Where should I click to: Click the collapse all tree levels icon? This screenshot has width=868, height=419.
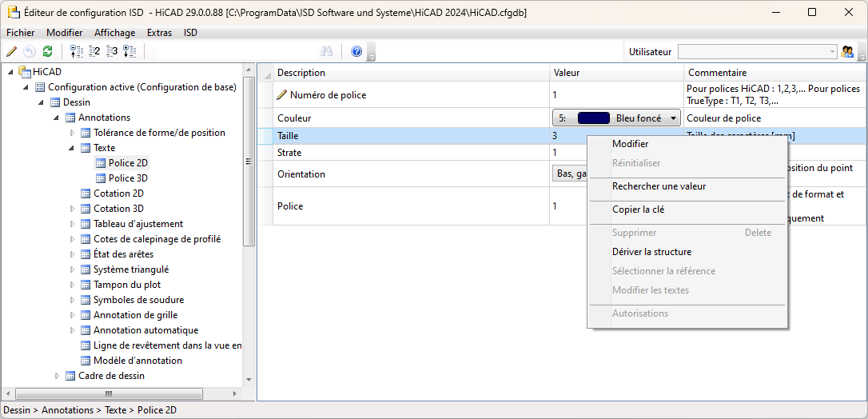pyautogui.click(x=77, y=51)
